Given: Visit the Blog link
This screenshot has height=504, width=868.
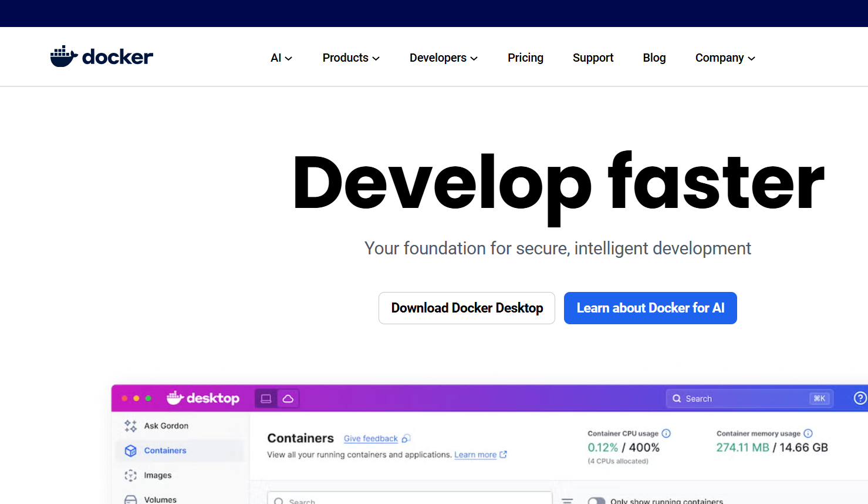Looking at the screenshot, I should (x=654, y=58).
